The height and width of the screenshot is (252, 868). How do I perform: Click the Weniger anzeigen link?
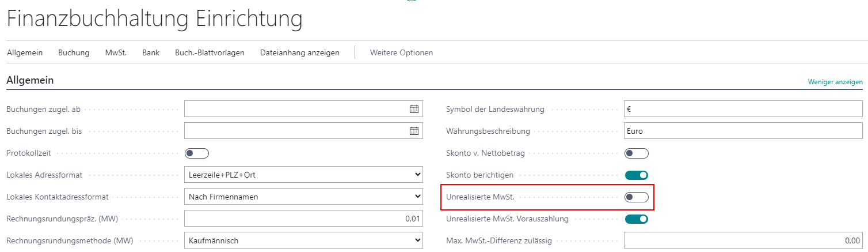click(835, 82)
